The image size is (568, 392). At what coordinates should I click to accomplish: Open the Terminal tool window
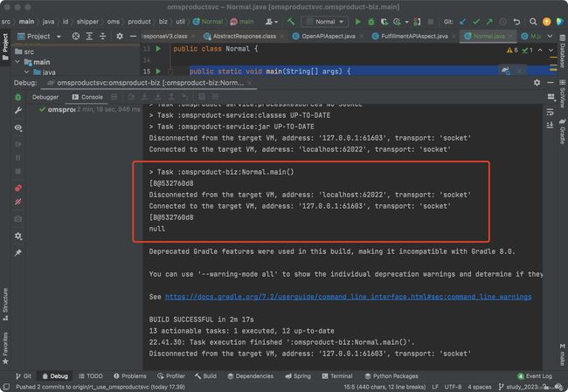pos(337,376)
